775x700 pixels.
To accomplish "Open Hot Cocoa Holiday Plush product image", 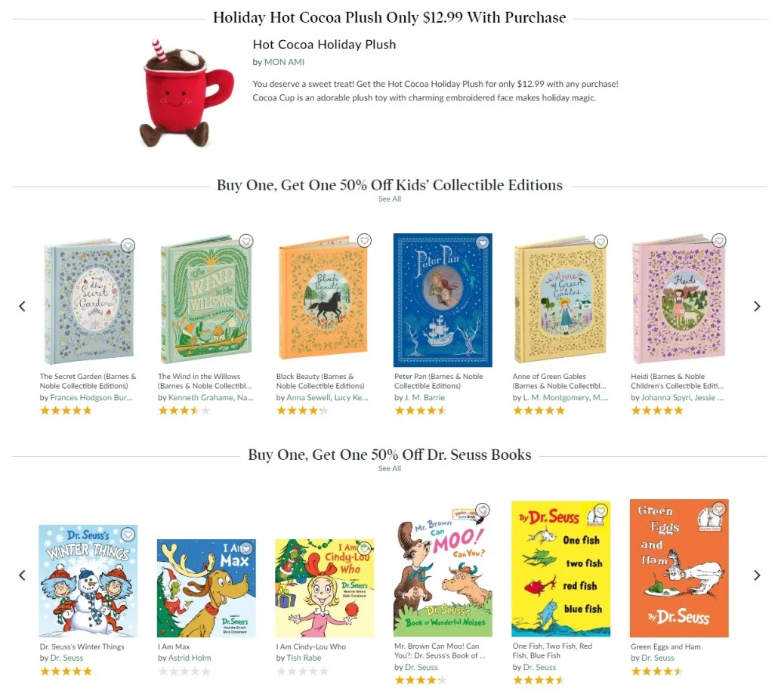I will click(x=186, y=93).
